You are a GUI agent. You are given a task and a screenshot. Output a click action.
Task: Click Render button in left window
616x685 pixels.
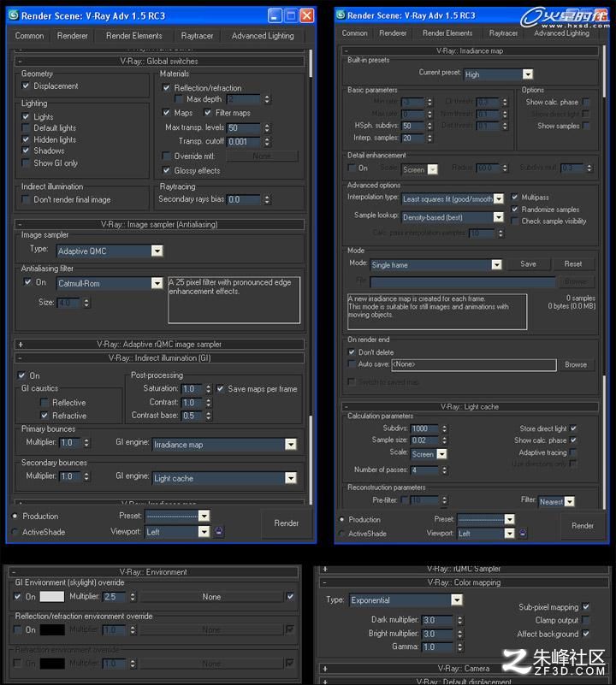coord(287,523)
